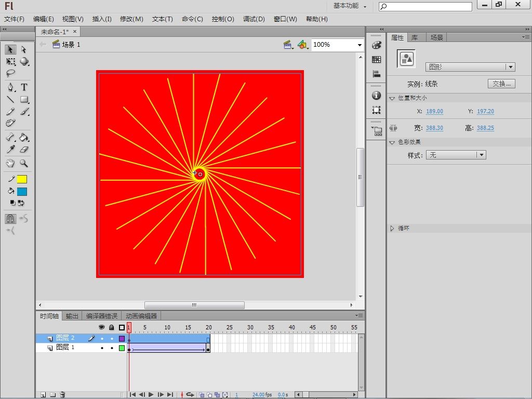Image resolution: width=532 pixels, height=399 pixels.
Task: Choose the Eraser tool
Action: (x=24, y=150)
